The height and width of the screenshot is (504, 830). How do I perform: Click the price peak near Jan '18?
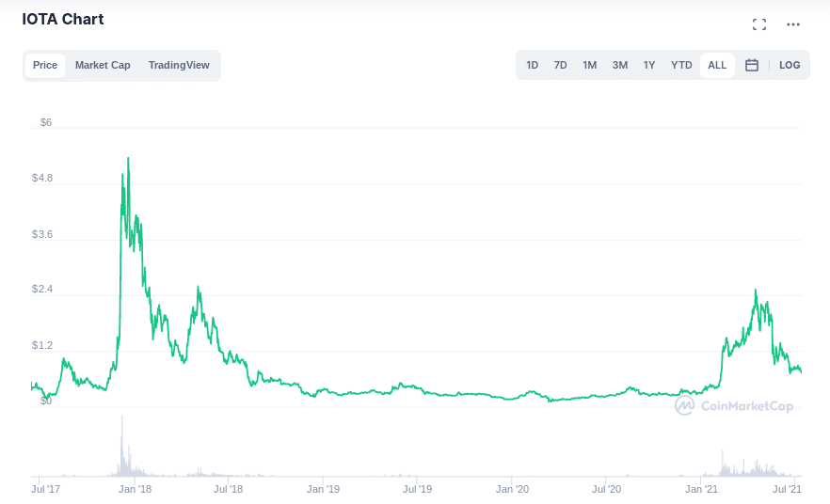(128, 158)
